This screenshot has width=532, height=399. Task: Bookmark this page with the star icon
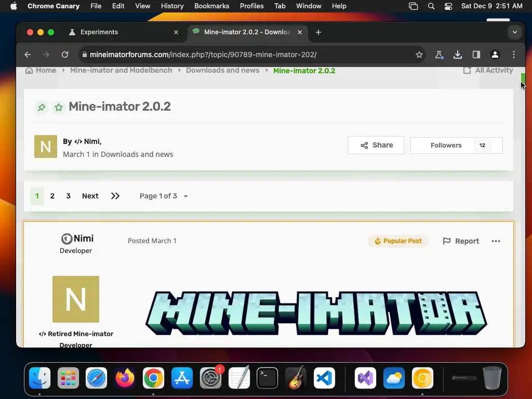(419, 55)
